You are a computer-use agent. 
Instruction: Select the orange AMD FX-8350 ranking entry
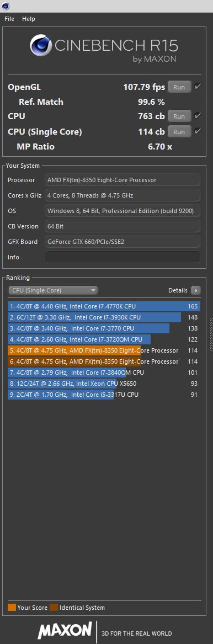pyautogui.click(x=104, y=350)
